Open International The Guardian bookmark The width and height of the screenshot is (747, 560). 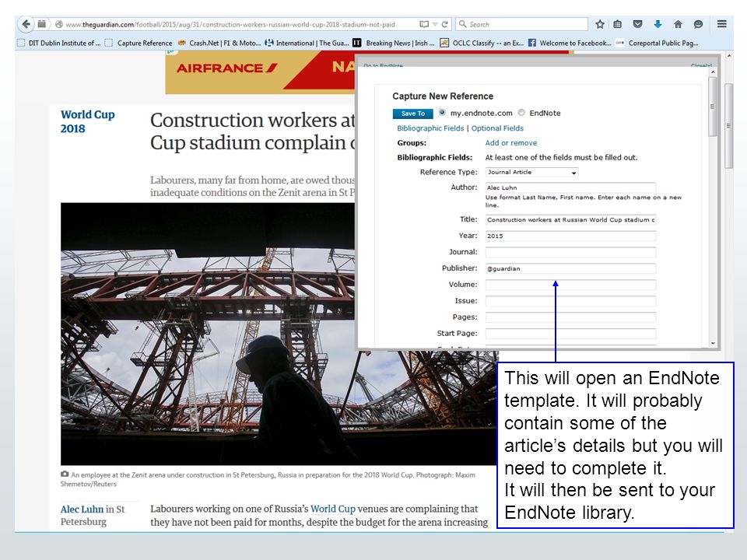307,43
